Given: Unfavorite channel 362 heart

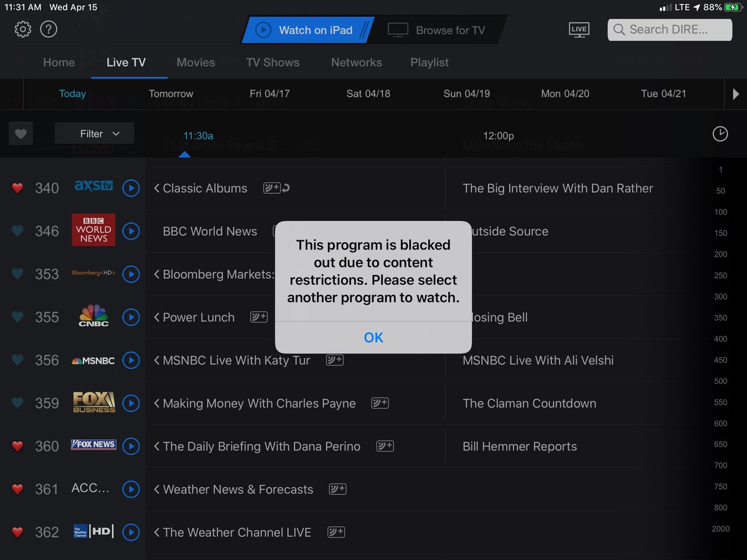Looking at the screenshot, I should tap(18, 532).
